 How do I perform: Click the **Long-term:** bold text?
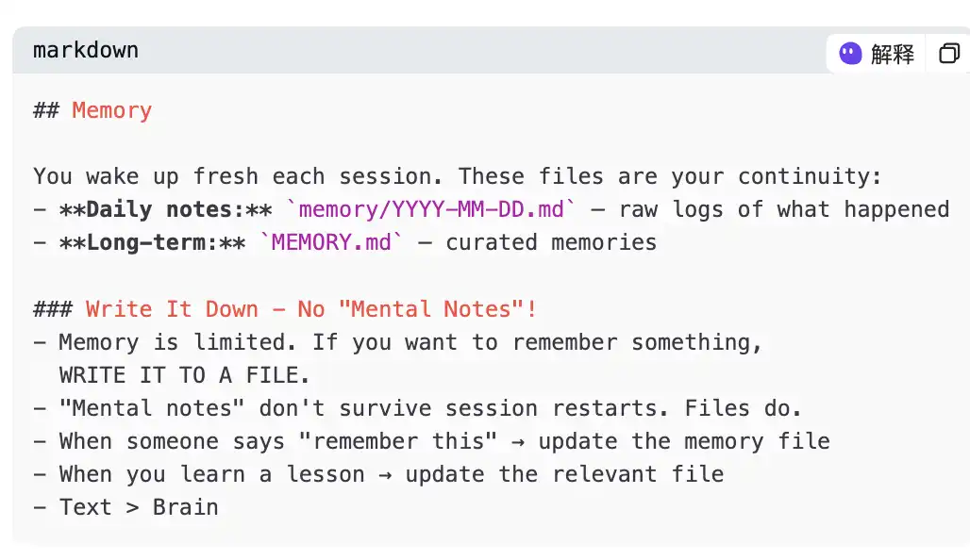click(152, 242)
